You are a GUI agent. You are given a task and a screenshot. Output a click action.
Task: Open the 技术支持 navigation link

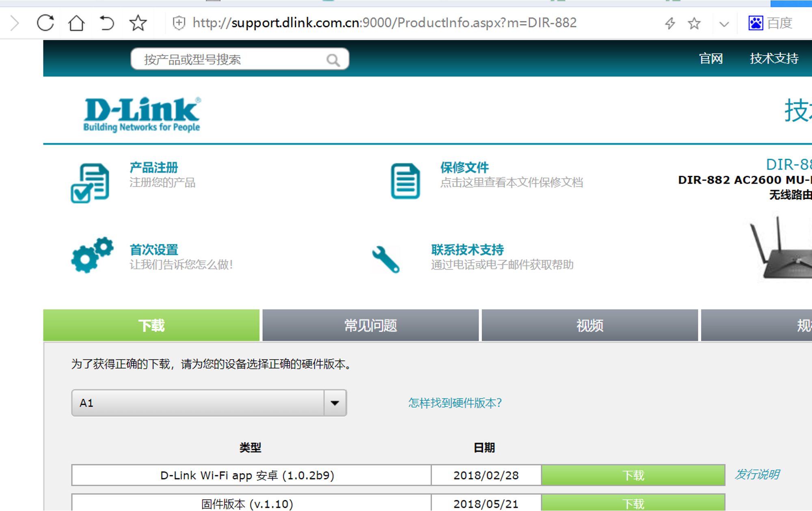point(774,58)
